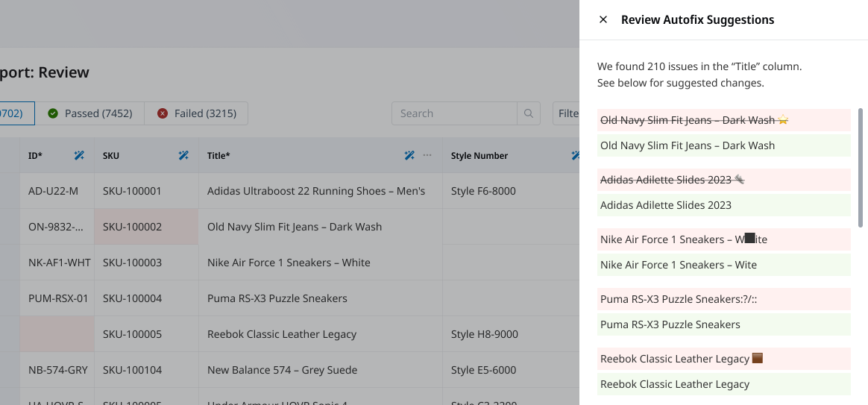
Task: Open the Filter dropdown button
Action: tap(567, 113)
